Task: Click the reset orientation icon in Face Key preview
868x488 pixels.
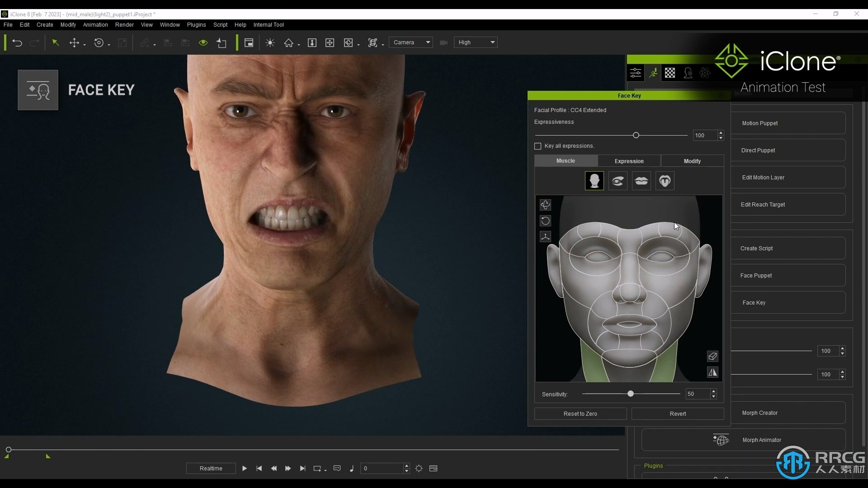Action: (546, 221)
